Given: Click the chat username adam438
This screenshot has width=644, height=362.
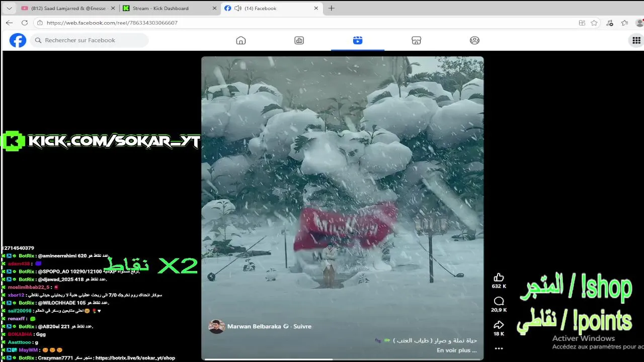Looking at the screenshot, I should click(x=19, y=263).
